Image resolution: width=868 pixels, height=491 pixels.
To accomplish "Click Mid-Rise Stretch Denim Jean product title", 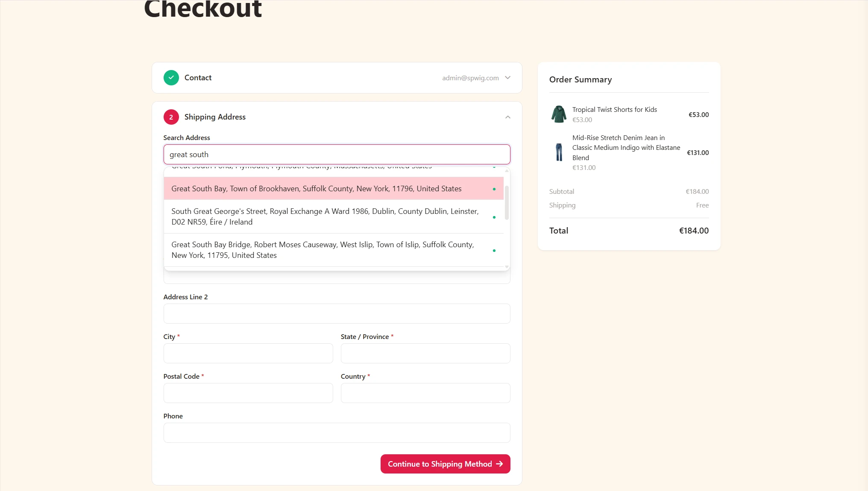I will [x=626, y=148].
